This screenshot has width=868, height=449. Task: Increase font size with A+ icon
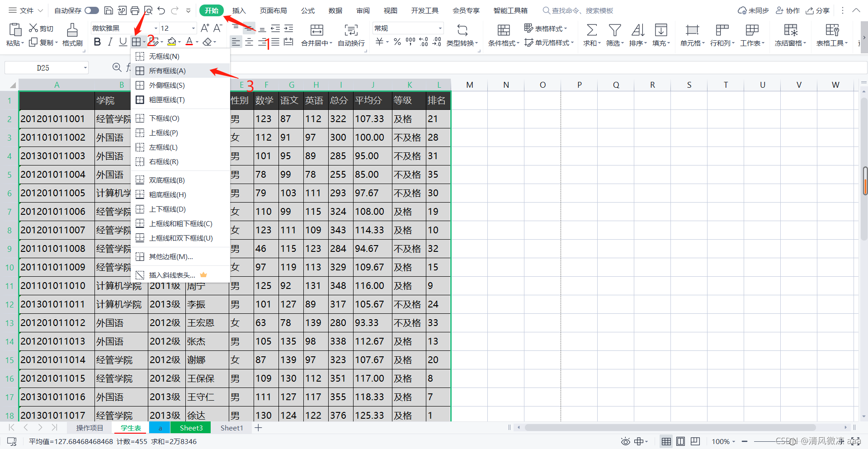coord(205,28)
